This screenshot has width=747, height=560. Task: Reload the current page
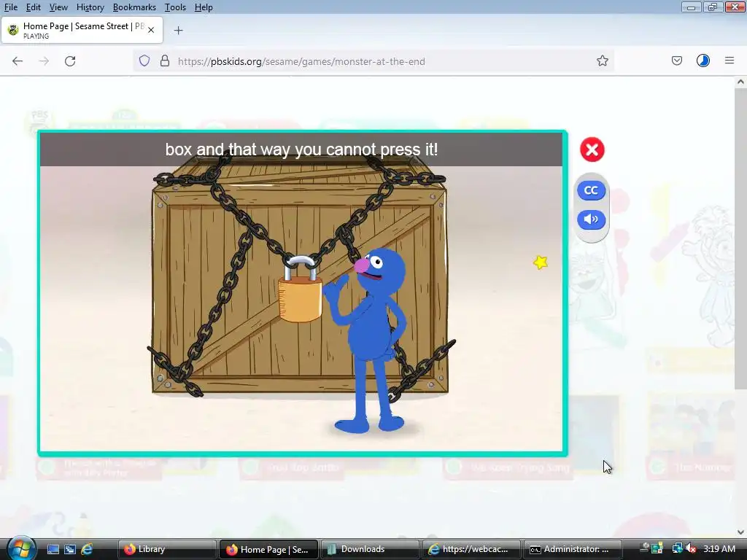pyautogui.click(x=70, y=61)
